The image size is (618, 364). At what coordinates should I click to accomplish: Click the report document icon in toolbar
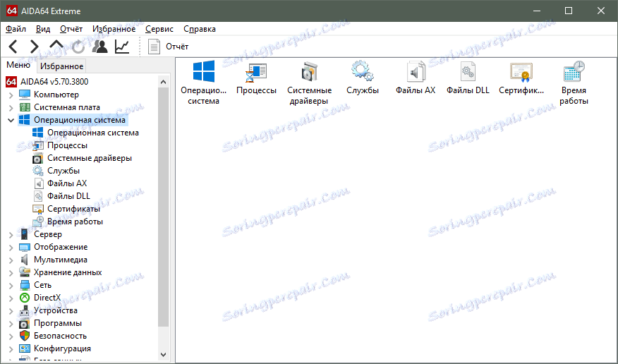[154, 47]
